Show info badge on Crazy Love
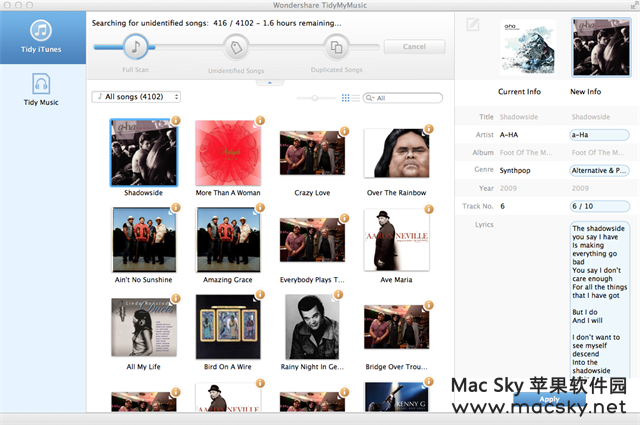Viewport: 640px width, 425px height. tap(344, 131)
